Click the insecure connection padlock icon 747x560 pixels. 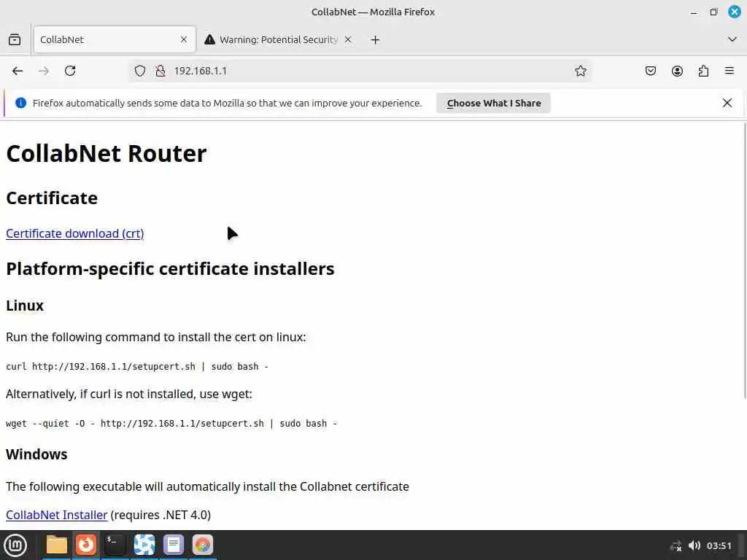pos(160,71)
